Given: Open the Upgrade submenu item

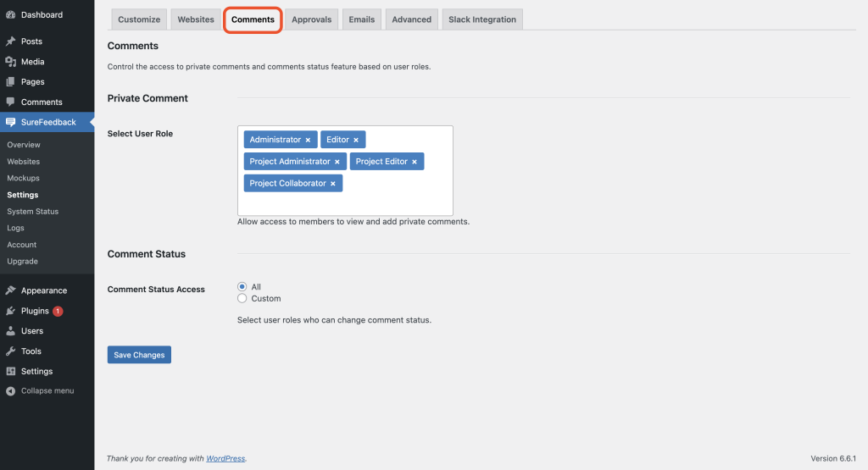Looking at the screenshot, I should (x=22, y=261).
